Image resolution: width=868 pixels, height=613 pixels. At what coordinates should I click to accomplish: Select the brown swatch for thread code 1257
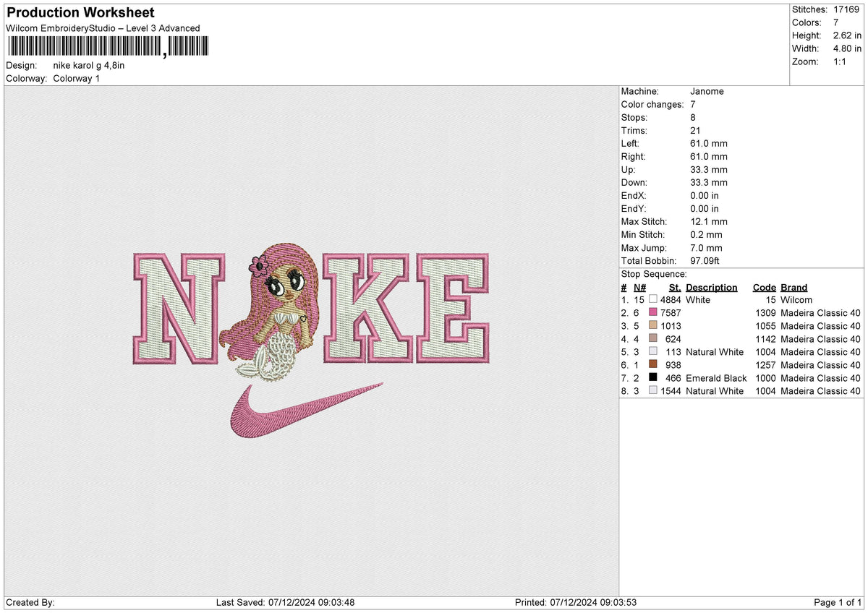(653, 364)
